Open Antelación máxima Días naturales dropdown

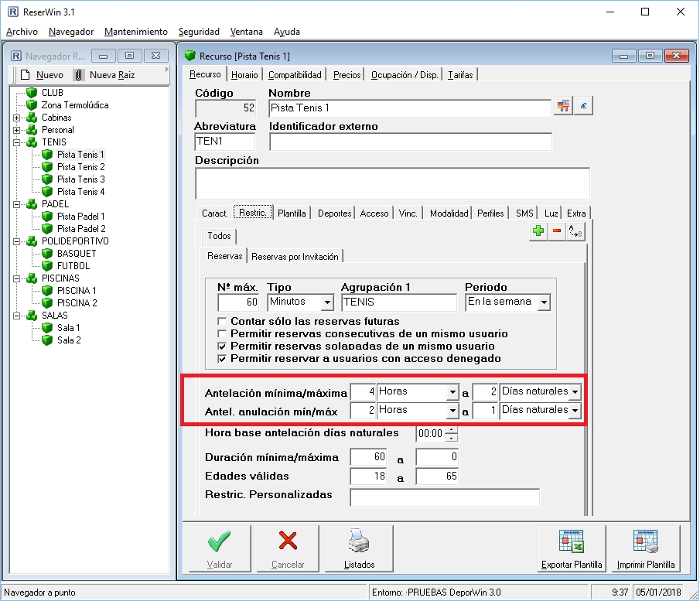click(575, 392)
